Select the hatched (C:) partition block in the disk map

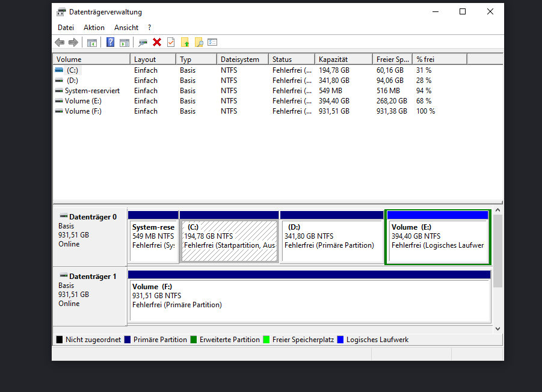(229, 237)
